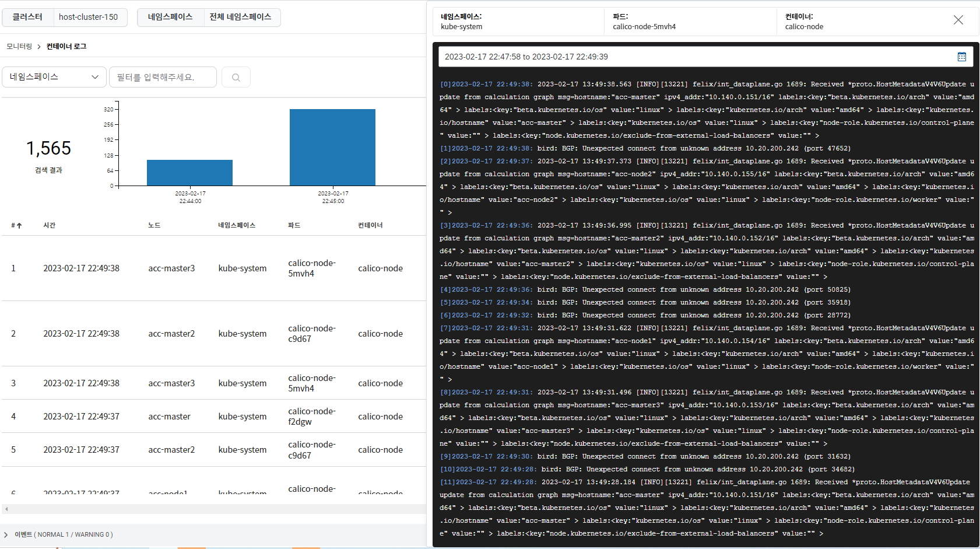Screen dimensions: 980x549
Task: Click row 4 pod calico-node-f2dgw
Action: point(312,417)
